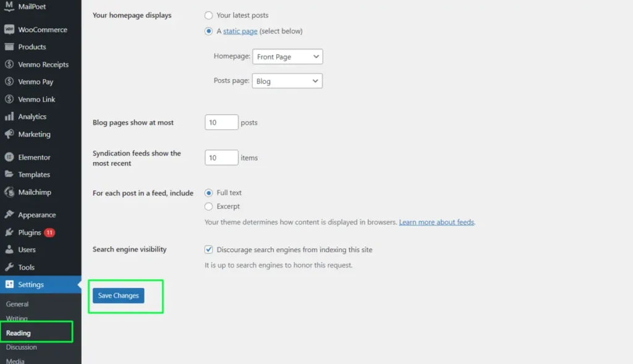This screenshot has width=633, height=364.
Task: Open the Appearance section
Action: pyautogui.click(x=36, y=214)
